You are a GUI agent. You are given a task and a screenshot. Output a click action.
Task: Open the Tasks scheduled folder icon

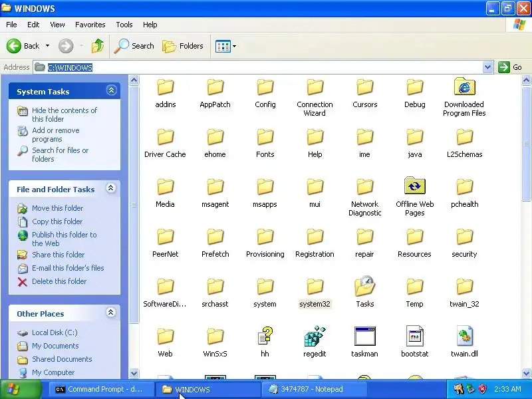click(364, 287)
